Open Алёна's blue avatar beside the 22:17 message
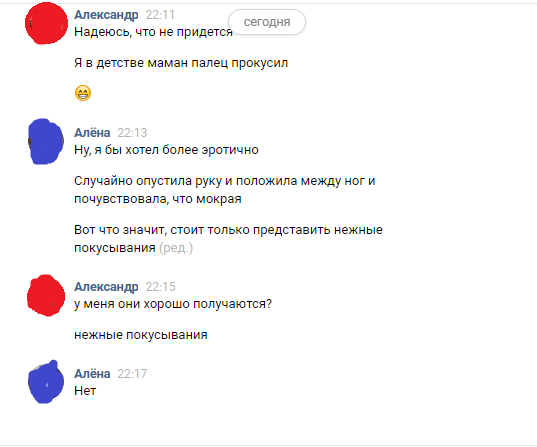The width and height of the screenshot is (537, 447). (x=46, y=382)
